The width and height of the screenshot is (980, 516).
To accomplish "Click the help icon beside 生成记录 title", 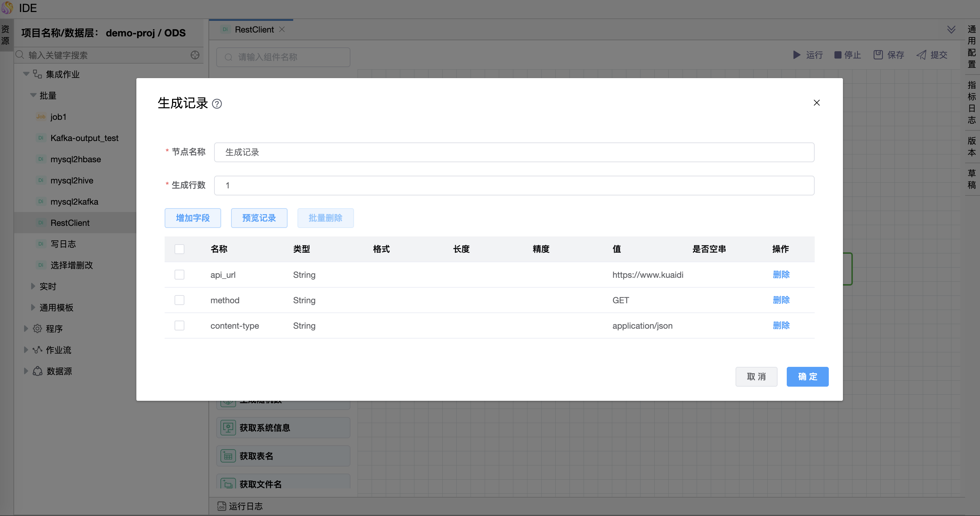I will (217, 104).
